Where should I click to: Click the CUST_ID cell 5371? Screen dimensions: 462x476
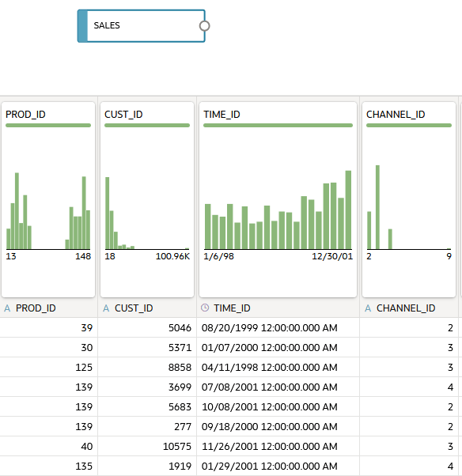tap(147, 348)
